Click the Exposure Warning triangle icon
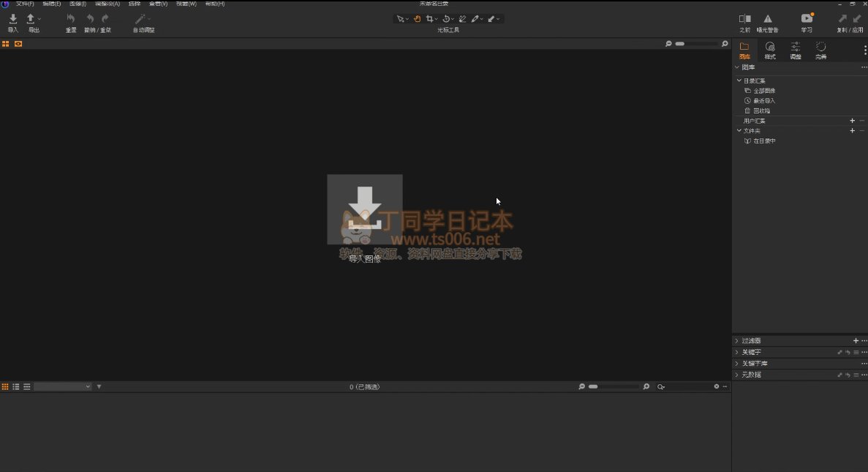 (x=768, y=19)
